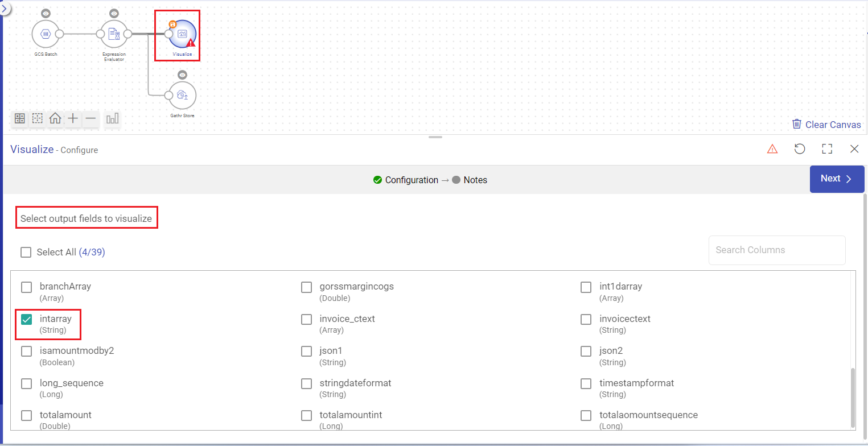The height and width of the screenshot is (446, 868).
Task: Click the bar chart icon in canvas toolbar
Action: pos(113,118)
